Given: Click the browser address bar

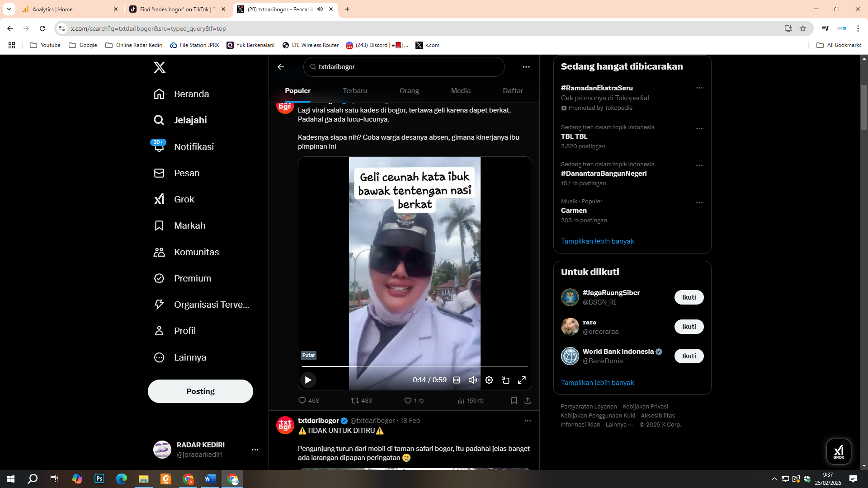Looking at the screenshot, I should (x=425, y=28).
